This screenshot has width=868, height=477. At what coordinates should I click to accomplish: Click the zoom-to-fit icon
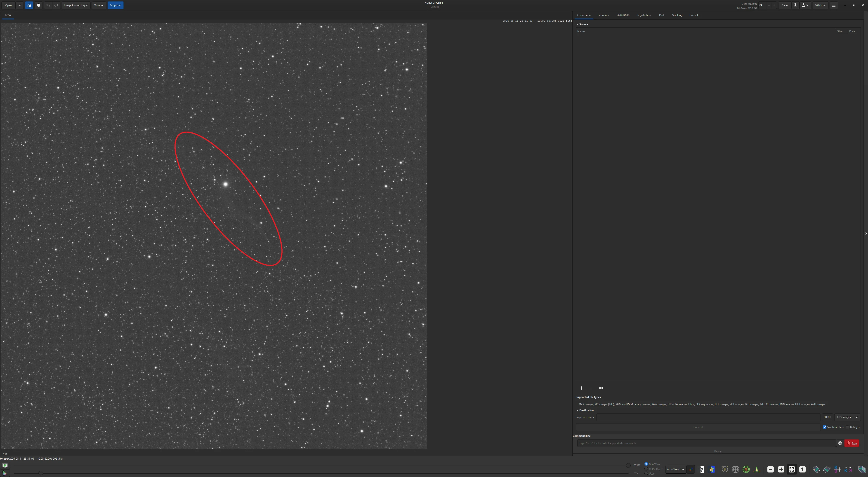tap(792, 469)
